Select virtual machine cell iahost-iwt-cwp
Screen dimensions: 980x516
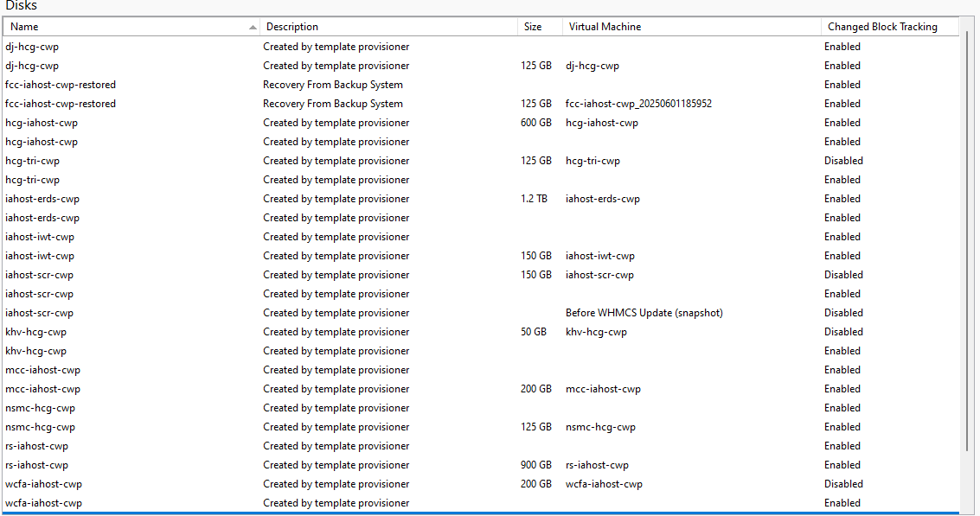click(600, 256)
